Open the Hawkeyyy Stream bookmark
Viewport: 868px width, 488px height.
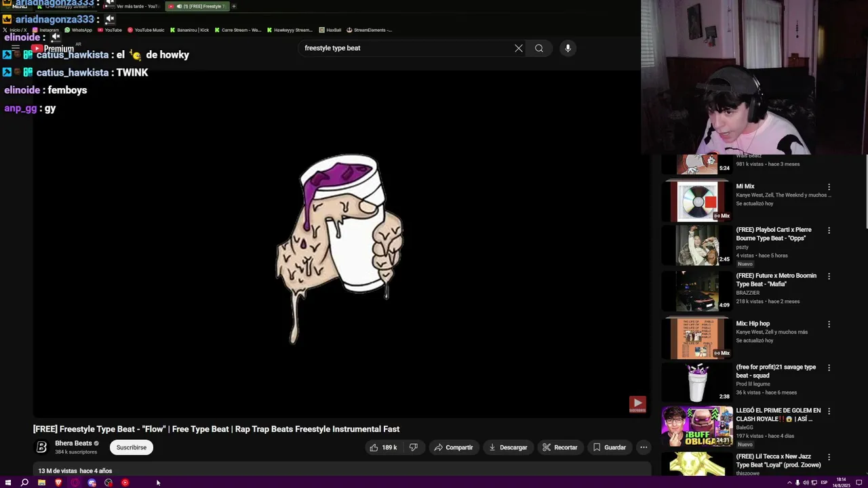tap(290, 30)
